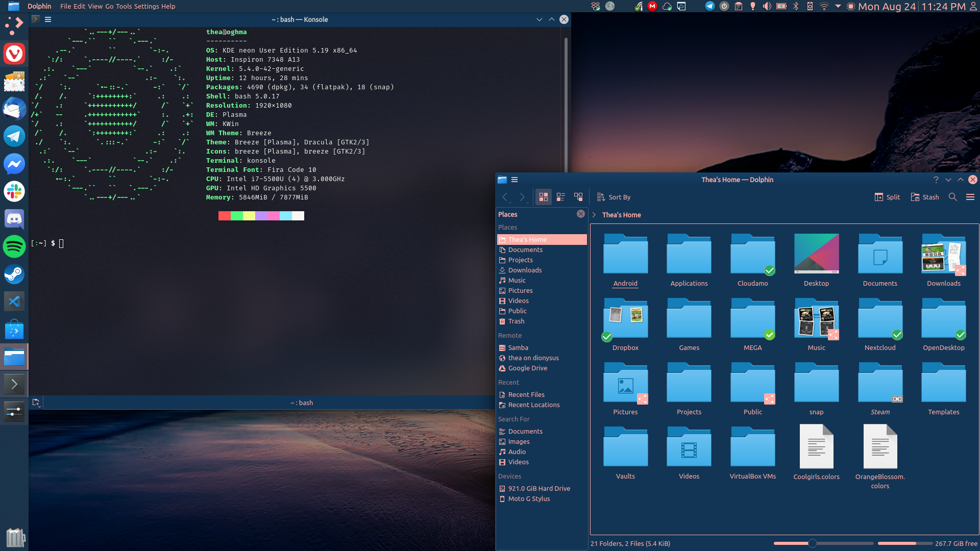
Task: Select Thea's Home in Places panel
Action: point(542,240)
